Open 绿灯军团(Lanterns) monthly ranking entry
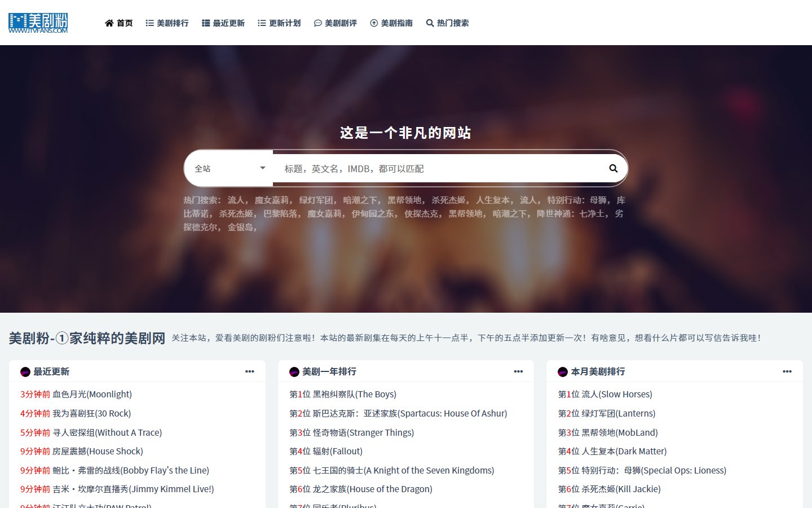Viewport: 812px width, 508px height. pos(619,414)
